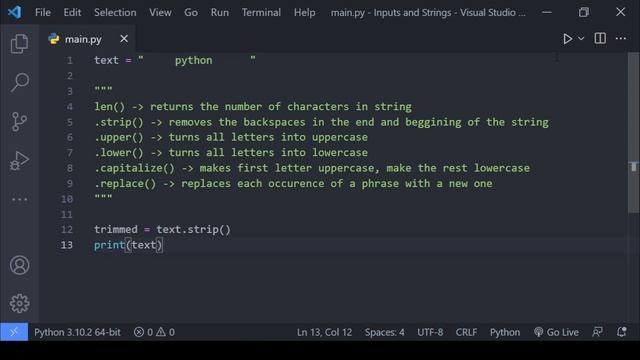Image resolution: width=640 pixels, height=360 pixels.
Task: Open the Search view in activity bar
Action: [19, 82]
